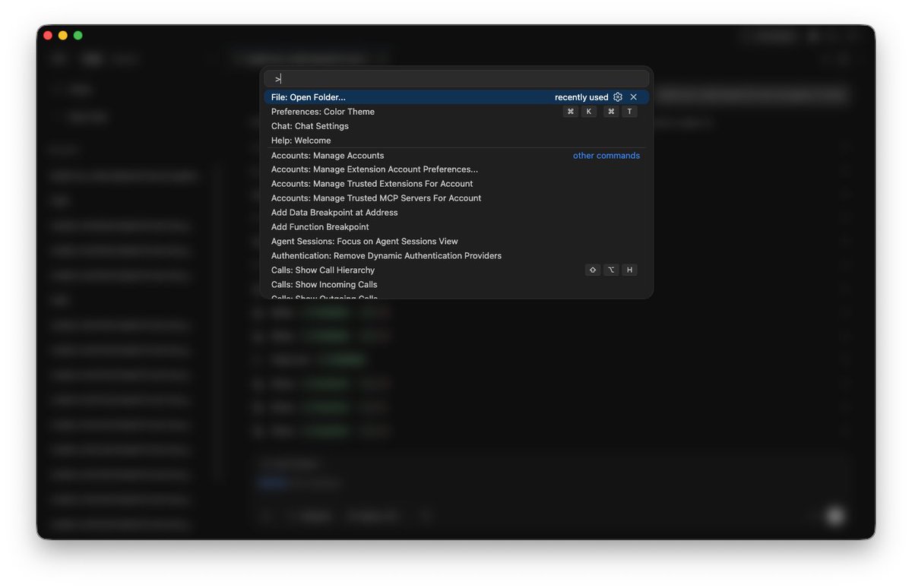Viewport: 912px width, 588px height.
Task: Pick Accounts: Manage Trusted Extensions For Account
Action: click(x=456, y=184)
